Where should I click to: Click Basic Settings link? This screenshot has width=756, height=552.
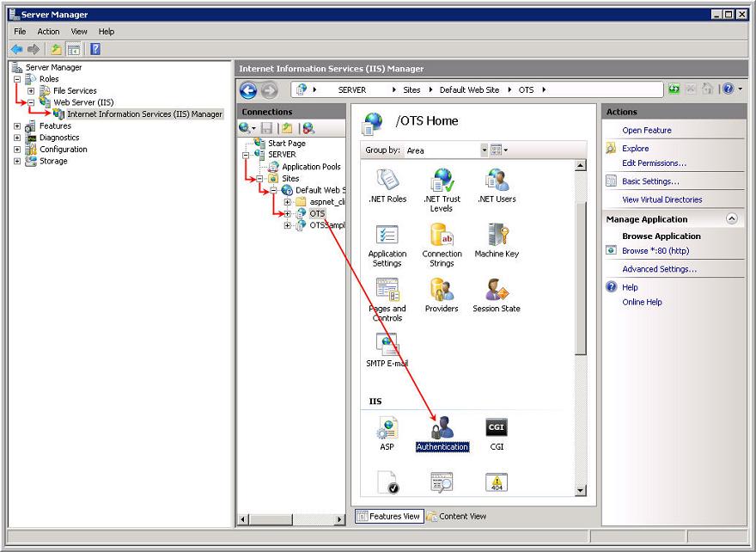[650, 181]
